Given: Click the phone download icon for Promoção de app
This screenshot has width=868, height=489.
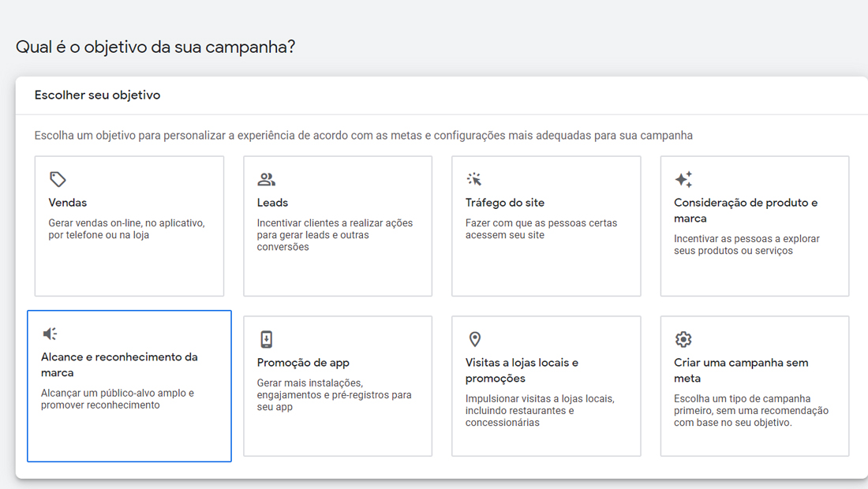Looking at the screenshot, I should (266, 339).
